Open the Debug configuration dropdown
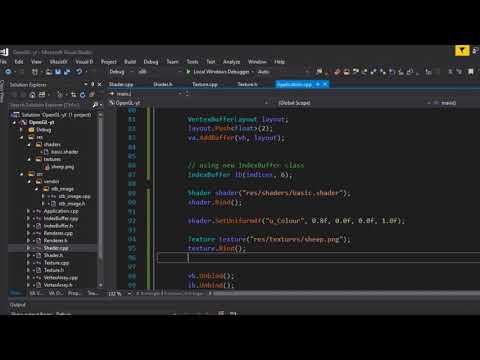Viewport: 480px width, 360px height. pos(122,72)
